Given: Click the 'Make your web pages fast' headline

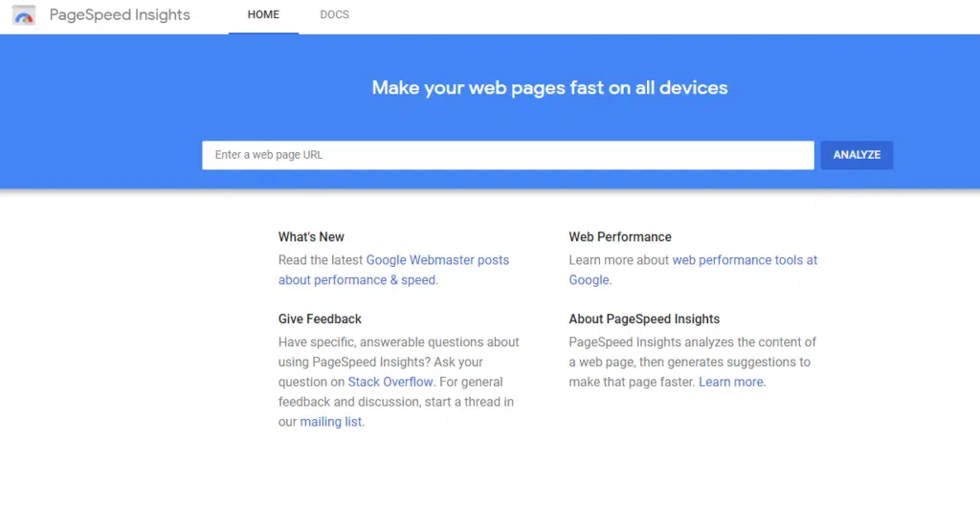Looking at the screenshot, I should (x=549, y=88).
